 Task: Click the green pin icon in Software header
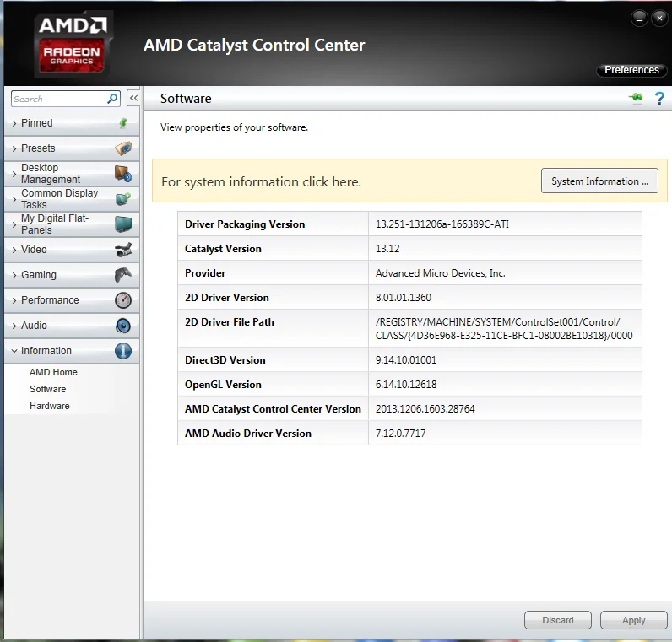[x=636, y=98]
